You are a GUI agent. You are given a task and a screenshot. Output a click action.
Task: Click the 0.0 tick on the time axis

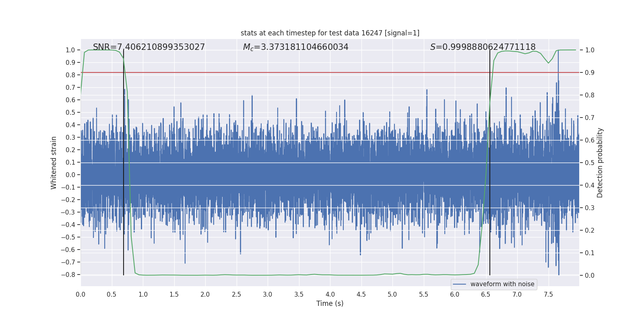(x=80, y=294)
